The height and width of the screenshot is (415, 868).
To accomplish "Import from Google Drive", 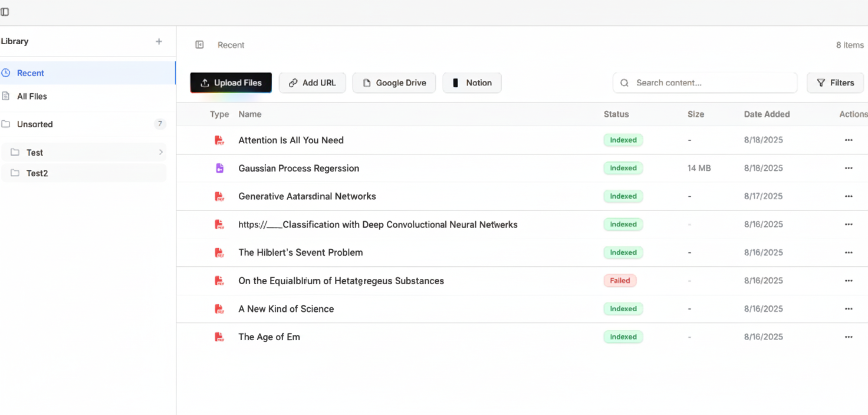I will coord(394,83).
